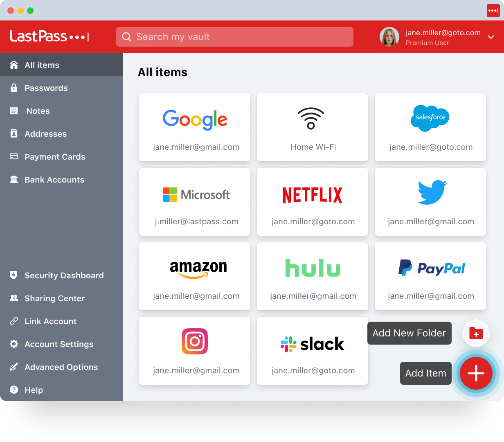Click the Sharing Center people icon
This screenshot has height=442, width=504.
14,298
